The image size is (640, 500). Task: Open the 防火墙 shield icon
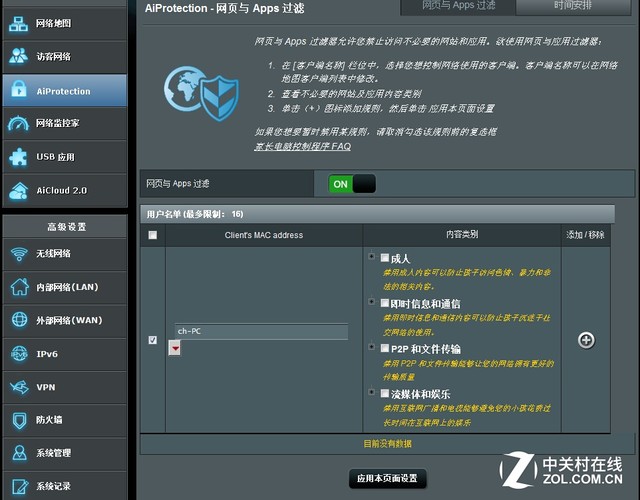tap(19, 420)
